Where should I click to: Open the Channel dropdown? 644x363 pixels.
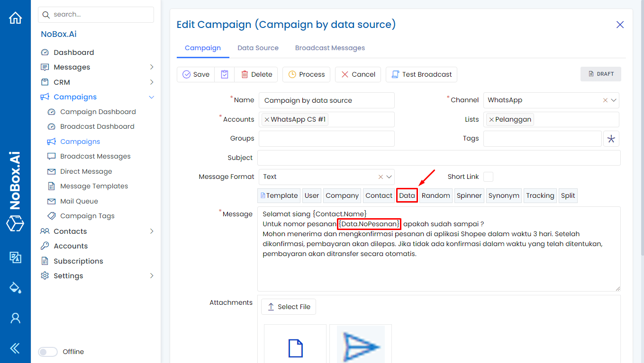coord(614,100)
